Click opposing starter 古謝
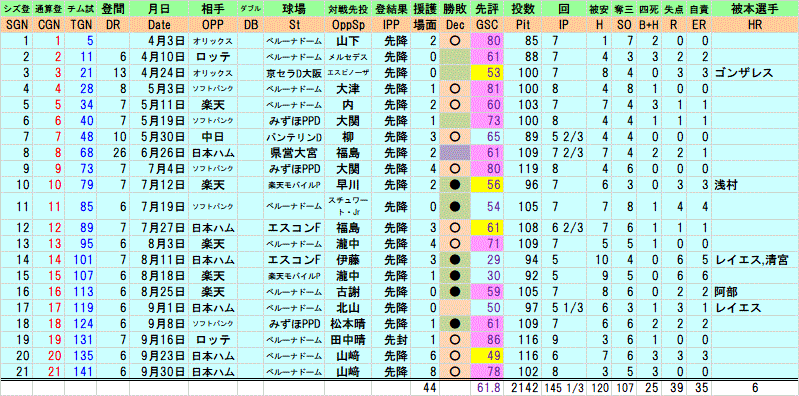 [347, 292]
